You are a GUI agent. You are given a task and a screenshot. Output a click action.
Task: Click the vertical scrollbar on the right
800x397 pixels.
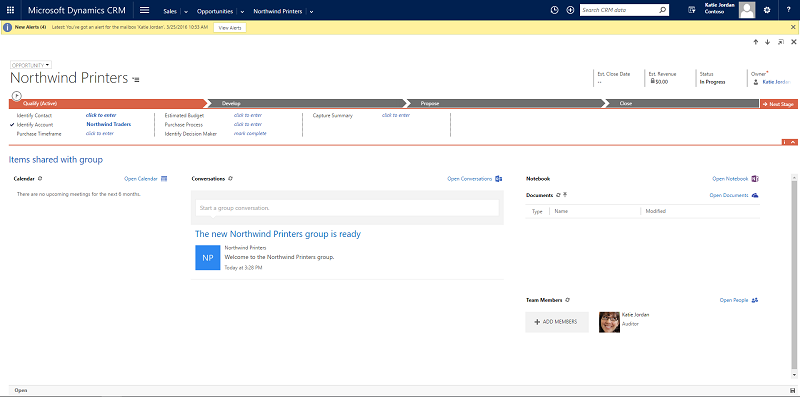click(793, 270)
